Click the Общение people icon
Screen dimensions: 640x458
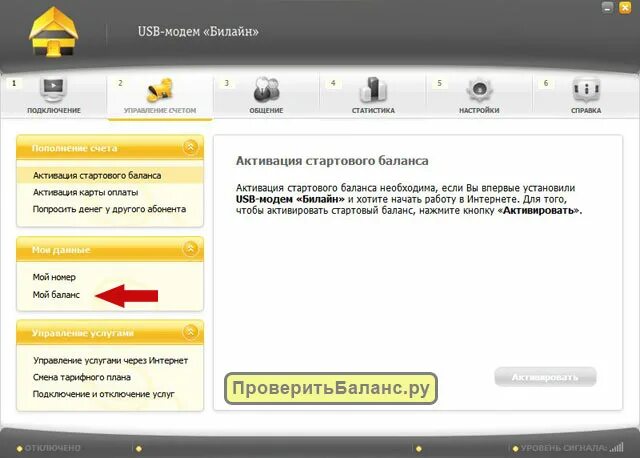266,89
